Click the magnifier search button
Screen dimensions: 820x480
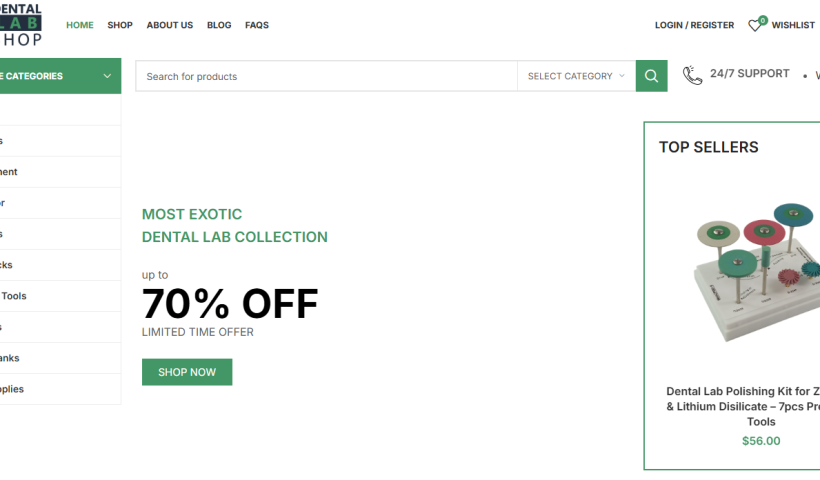651,76
